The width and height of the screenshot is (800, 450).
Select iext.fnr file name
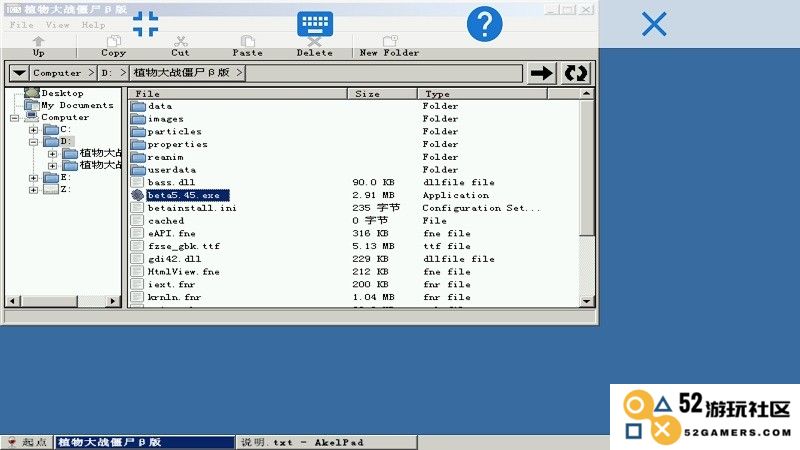pos(171,285)
